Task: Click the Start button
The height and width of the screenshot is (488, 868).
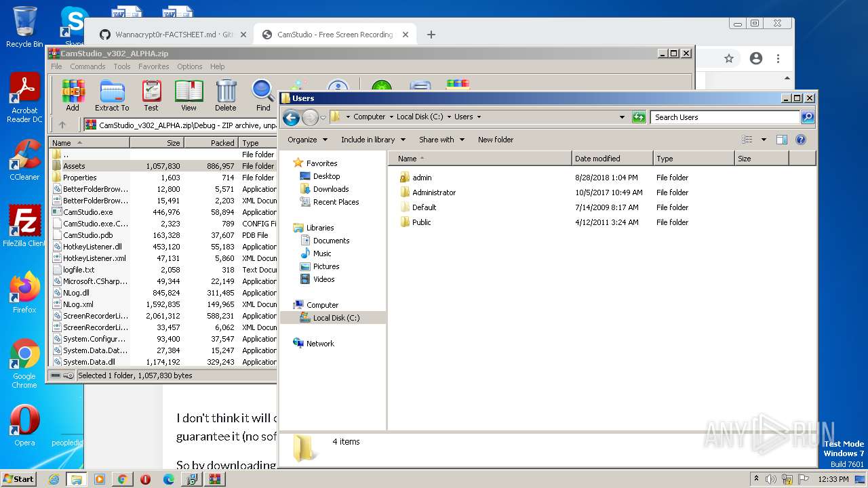Action: point(18,479)
